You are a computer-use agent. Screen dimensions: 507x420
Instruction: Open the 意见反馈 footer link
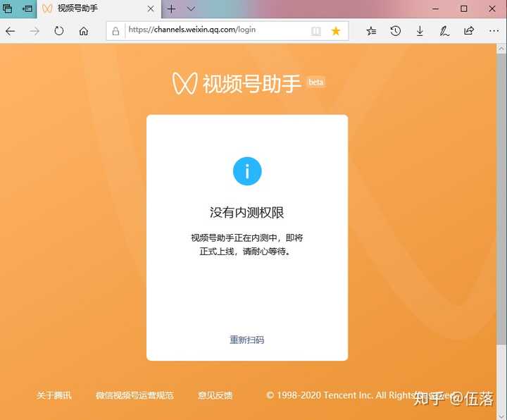tap(215, 395)
